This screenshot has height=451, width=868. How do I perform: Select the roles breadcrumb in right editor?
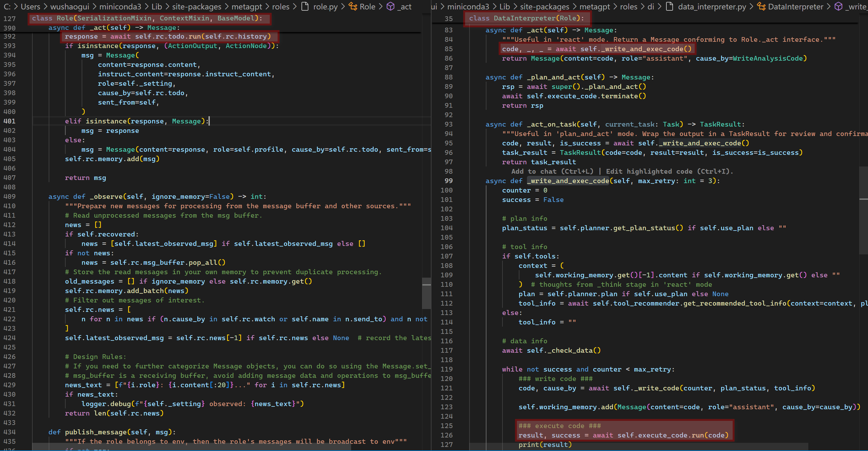coord(629,6)
